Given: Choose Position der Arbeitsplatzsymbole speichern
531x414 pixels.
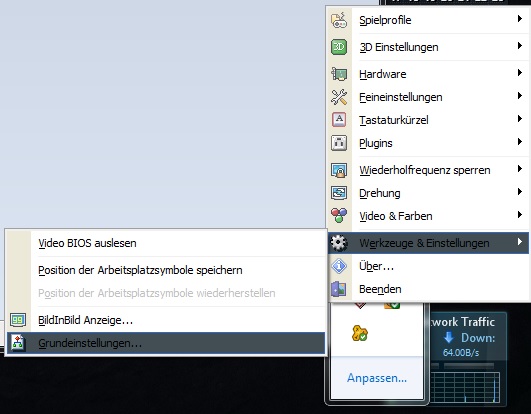Looking at the screenshot, I should pos(166,270).
